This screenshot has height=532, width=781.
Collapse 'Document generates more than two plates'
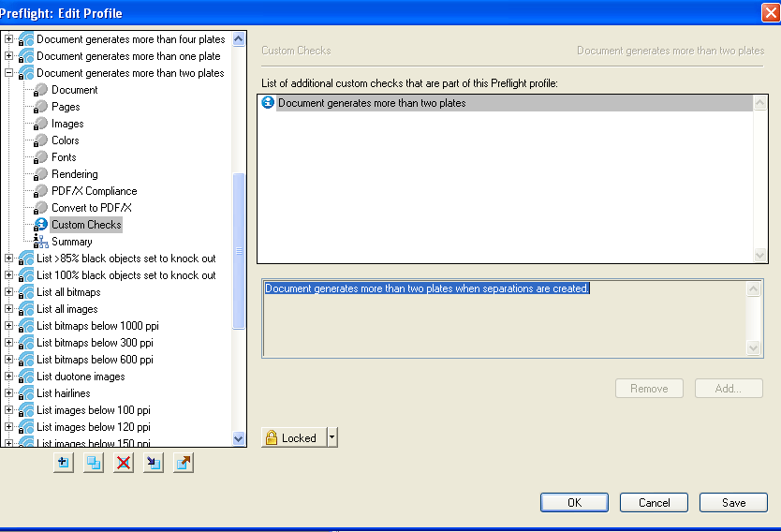pos(8,73)
